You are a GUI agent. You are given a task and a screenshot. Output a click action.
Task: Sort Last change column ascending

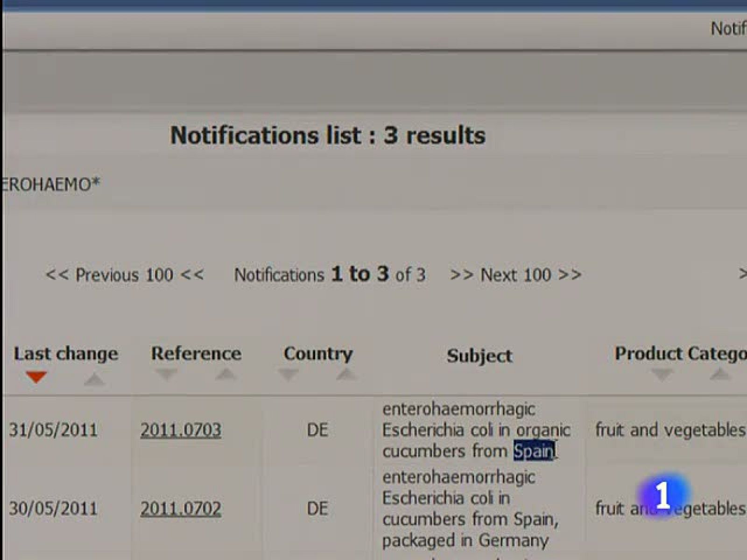click(x=94, y=379)
